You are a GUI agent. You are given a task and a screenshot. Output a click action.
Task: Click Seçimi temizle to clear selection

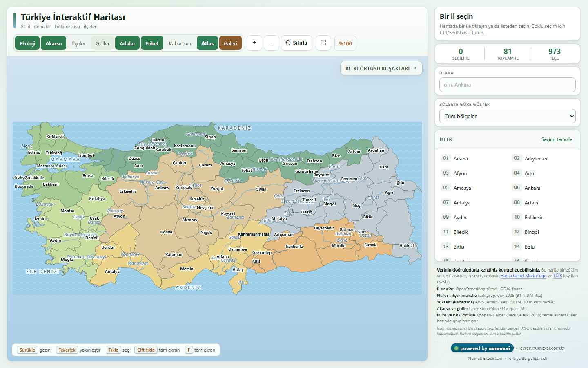(557, 139)
